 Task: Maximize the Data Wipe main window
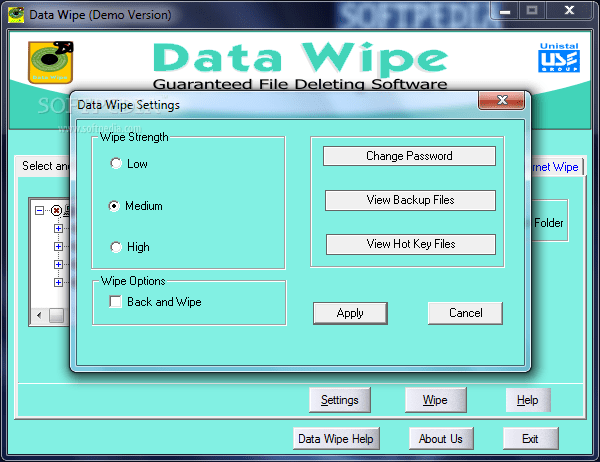[532, 10]
